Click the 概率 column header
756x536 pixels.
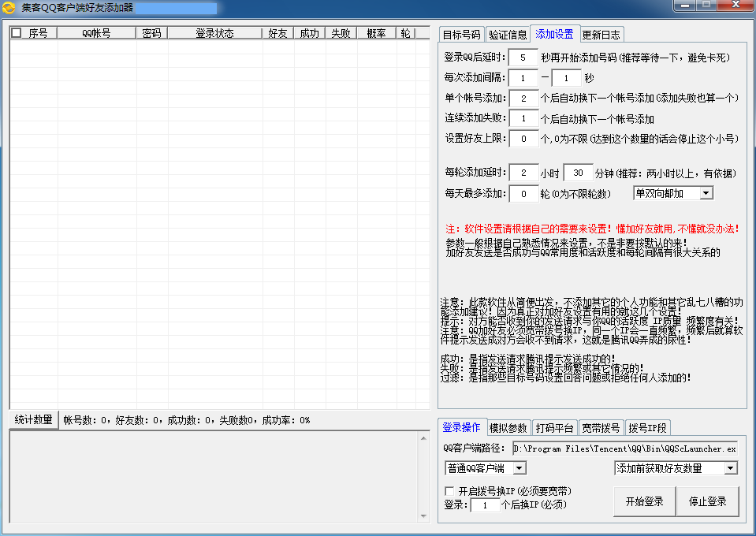[x=377, y=33]
